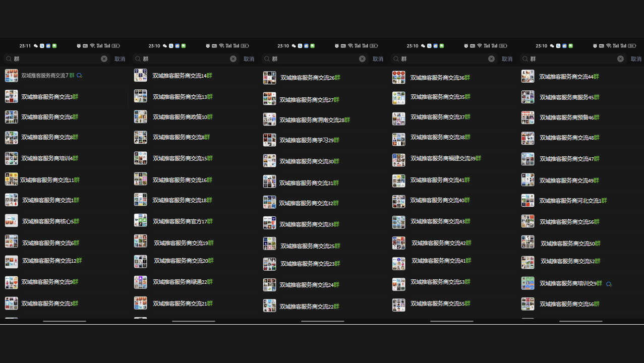644x363 pixels.
Task: Tap the search icon beside 培训交9群 name
Action: point(609,284)
